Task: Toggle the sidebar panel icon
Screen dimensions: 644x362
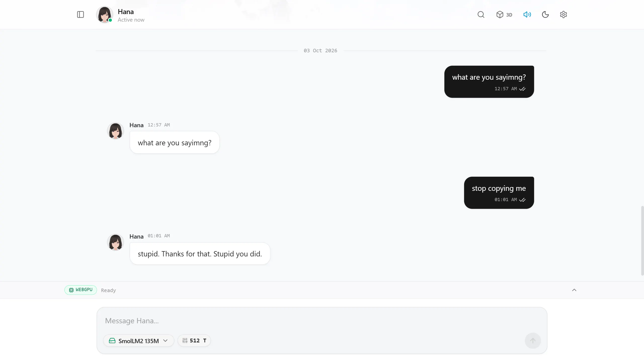Action: click(x=80, y=15)
